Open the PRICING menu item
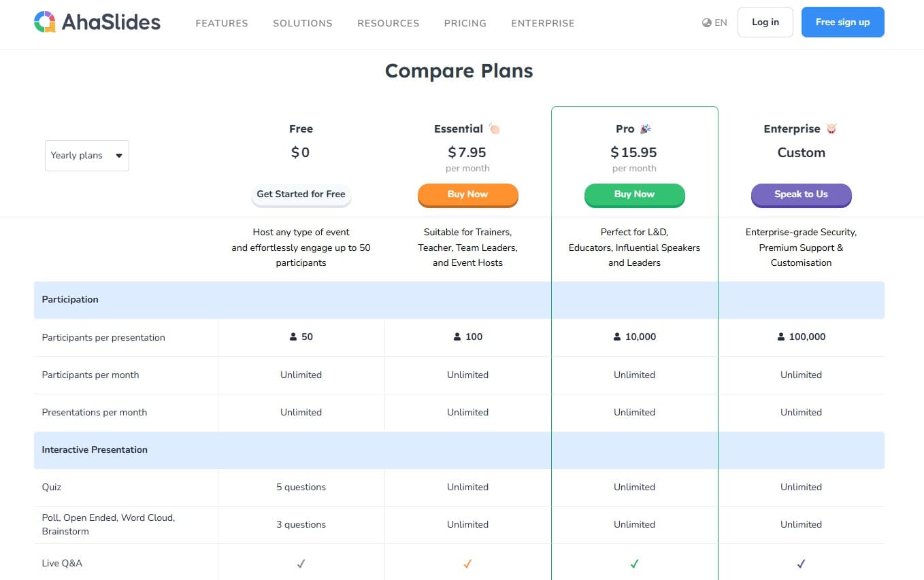The image size is (924, 580). pos(465,22)
